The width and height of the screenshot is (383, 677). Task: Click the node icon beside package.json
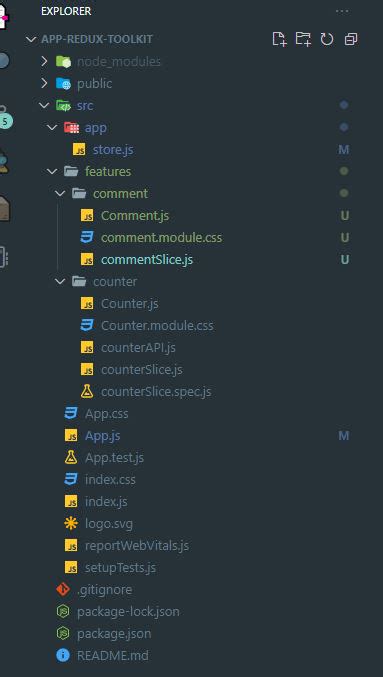pyautogui.click(x=63, y=633)
